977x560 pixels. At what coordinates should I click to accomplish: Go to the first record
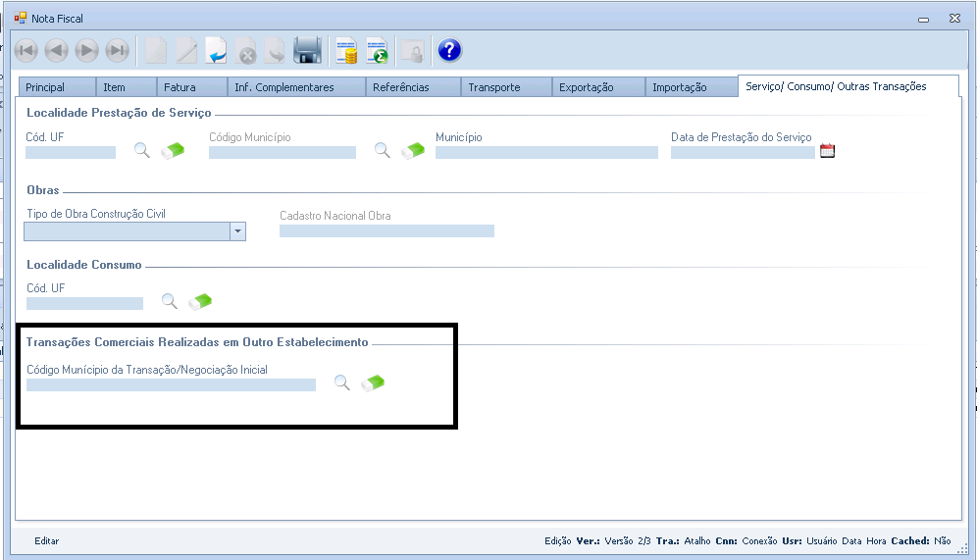[x=26, y=50]
